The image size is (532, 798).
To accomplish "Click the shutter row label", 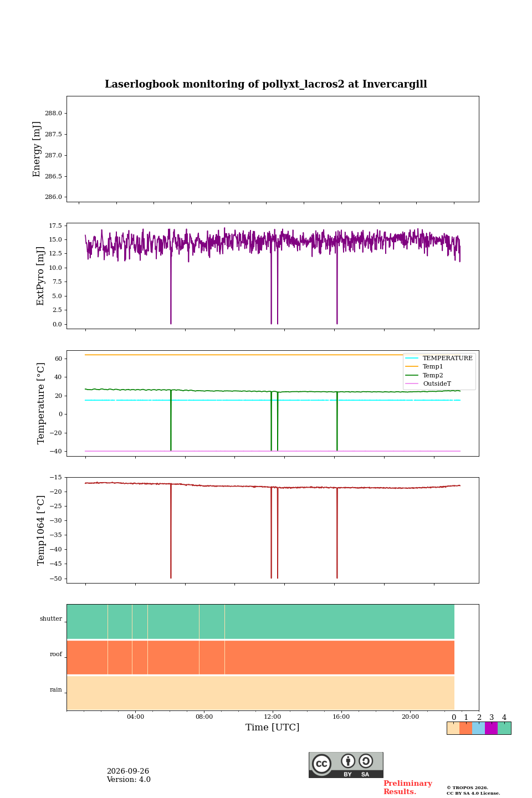I will (x=51, y=618).
